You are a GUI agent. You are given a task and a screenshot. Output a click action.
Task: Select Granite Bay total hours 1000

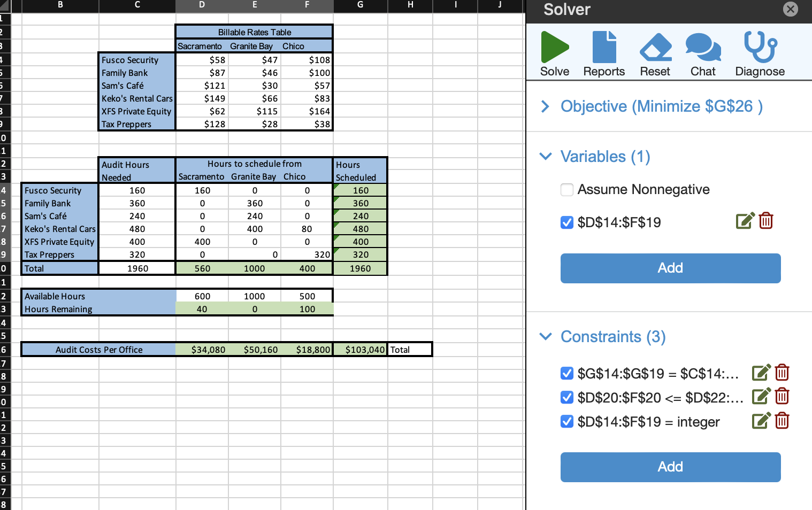(x=255, y=268)
